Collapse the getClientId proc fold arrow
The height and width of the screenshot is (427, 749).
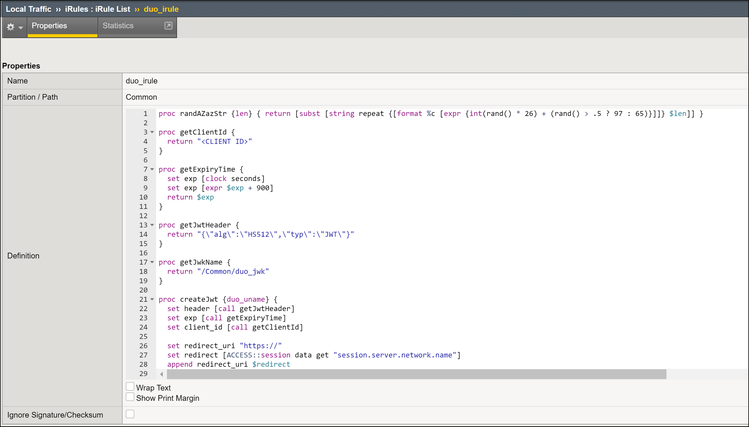point(152,132)
